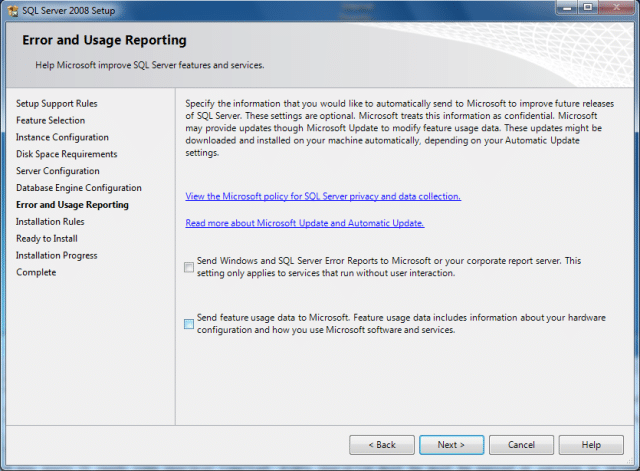
Task: Select Instance Configuration step
Action: coord(62,138)
